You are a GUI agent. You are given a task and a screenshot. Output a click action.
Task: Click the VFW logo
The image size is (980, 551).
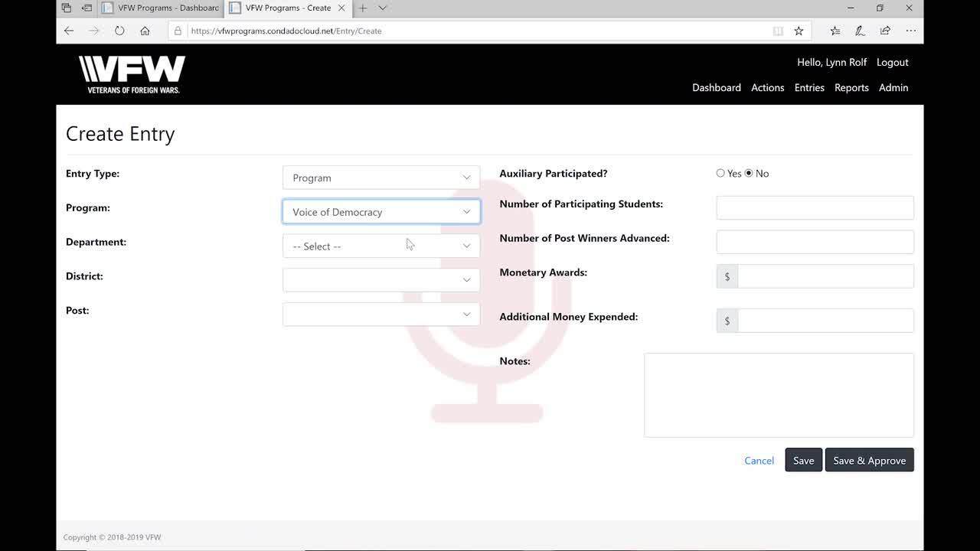coord(132,74)
